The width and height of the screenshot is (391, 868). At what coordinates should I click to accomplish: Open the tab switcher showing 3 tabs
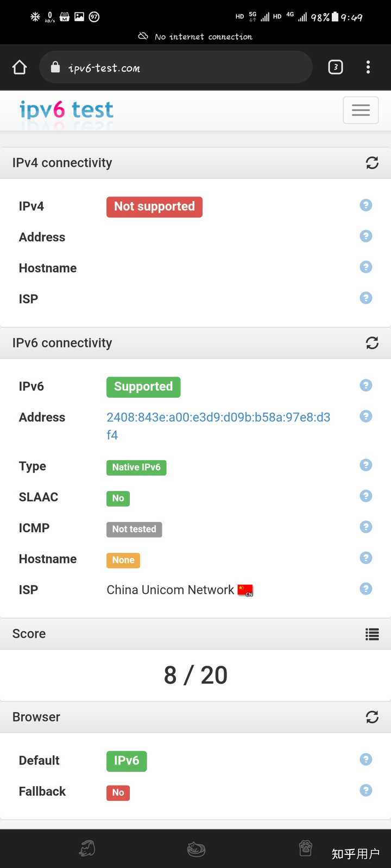335,67
